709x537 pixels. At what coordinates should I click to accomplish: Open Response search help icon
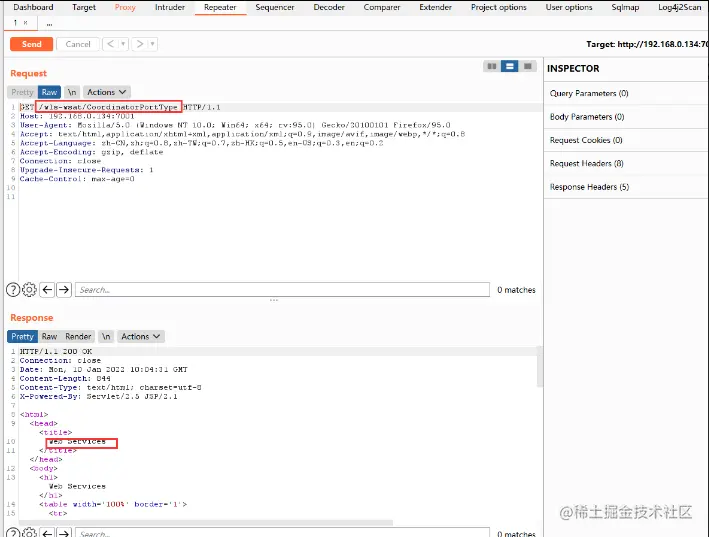[13, 532]
